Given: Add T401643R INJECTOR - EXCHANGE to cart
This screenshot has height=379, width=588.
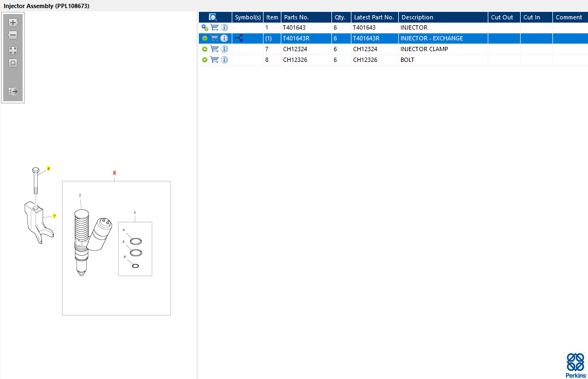Looking at the screenshot, I should tap(215, 38).
